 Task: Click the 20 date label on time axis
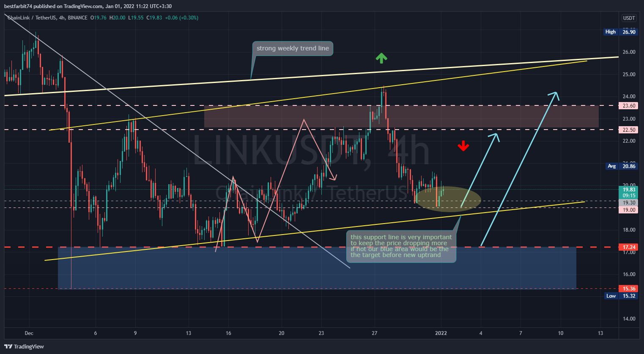point(282,333)
